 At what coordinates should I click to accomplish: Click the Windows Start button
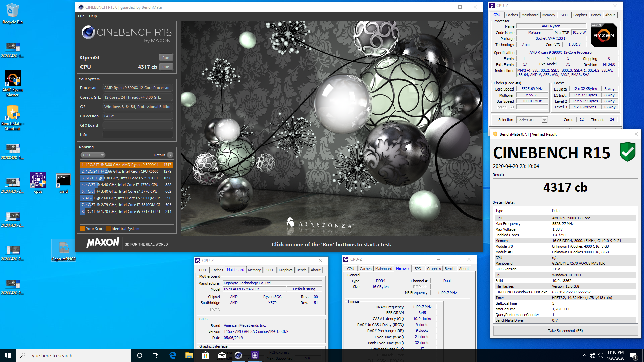(8, 355)
